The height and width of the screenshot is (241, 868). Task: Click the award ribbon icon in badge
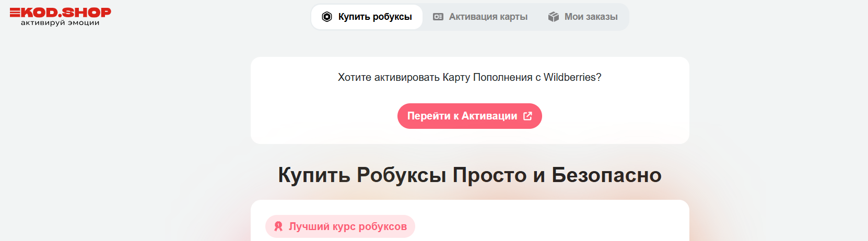(x=278, y=226)
